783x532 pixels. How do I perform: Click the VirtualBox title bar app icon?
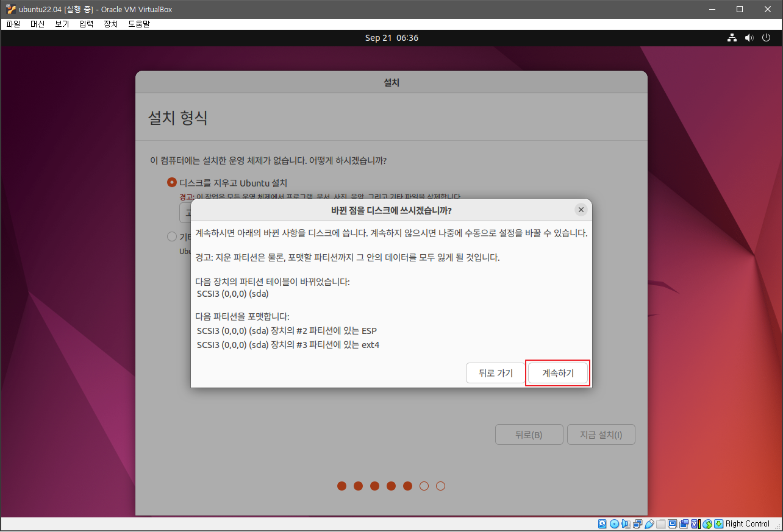10,9
